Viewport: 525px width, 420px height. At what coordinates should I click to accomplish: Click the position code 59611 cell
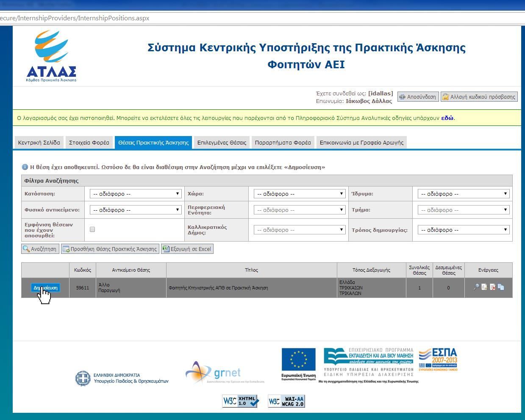coord(83,288)
